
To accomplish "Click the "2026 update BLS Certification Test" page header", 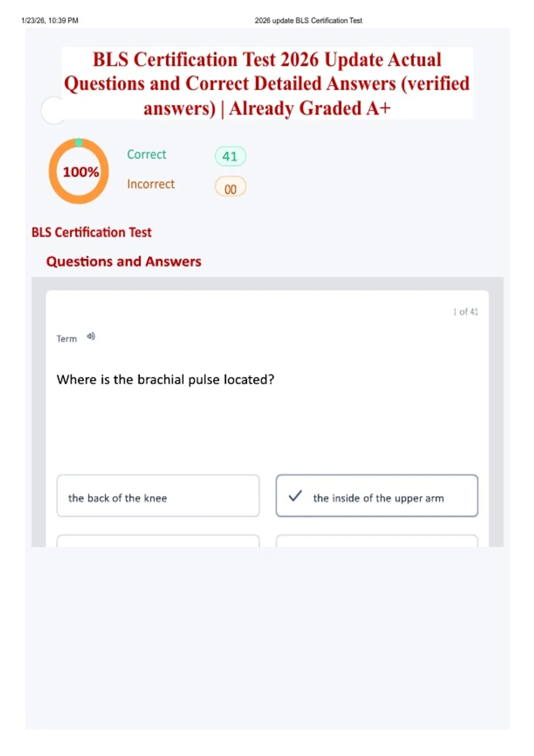I will tap(308, 20).
